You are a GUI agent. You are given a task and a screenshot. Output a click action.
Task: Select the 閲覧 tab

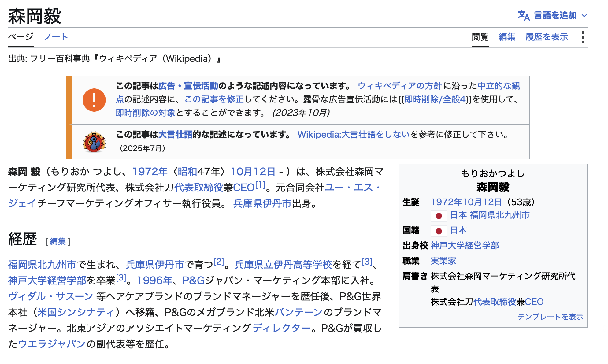point(480,37)
